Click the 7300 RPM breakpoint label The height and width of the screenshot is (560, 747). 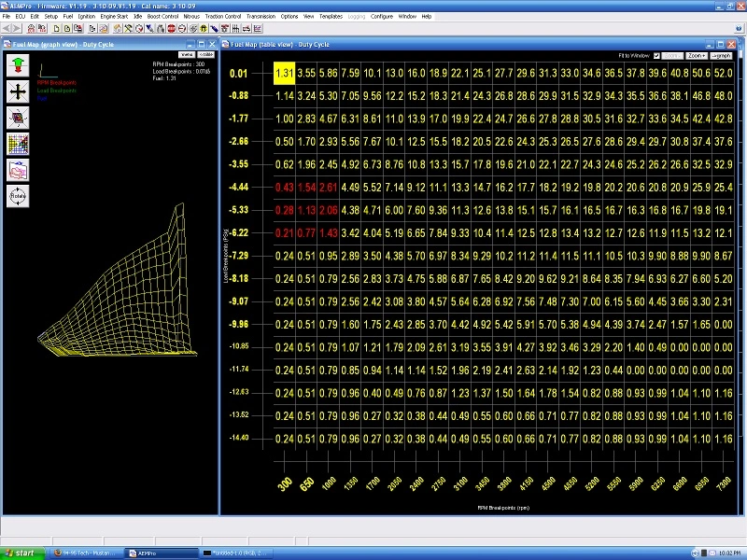pos(723,484)
